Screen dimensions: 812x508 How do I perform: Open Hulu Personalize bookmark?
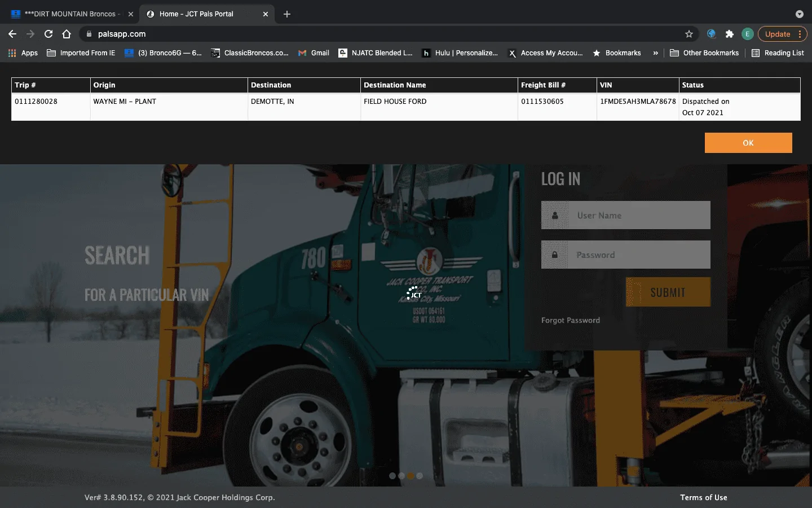pos(460,53)
